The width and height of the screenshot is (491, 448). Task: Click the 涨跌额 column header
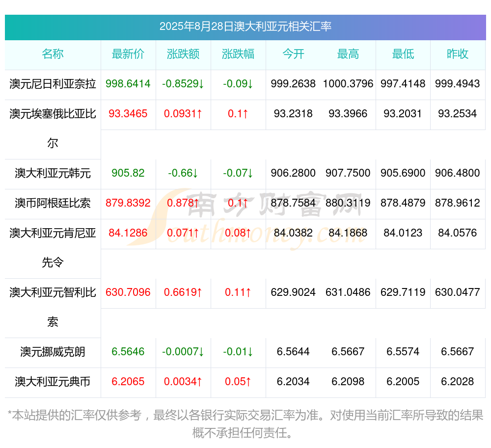[x=183, y=54]
